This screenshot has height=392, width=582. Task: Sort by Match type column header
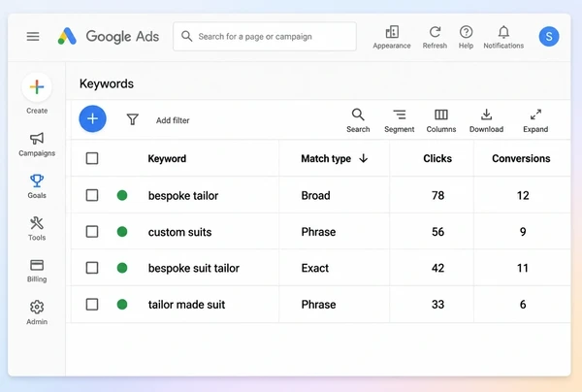click(x=326, y=158)
